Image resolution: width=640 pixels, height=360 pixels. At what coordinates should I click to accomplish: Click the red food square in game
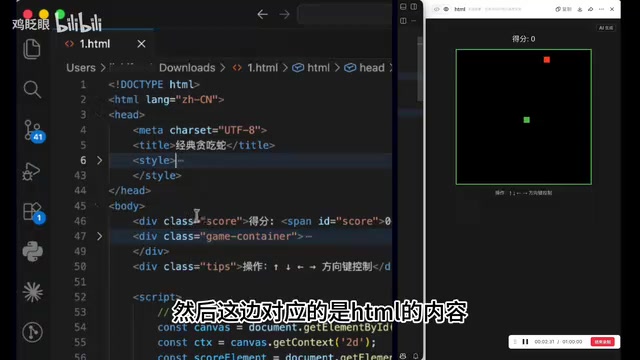pyautogui.click(x=547, y=60)
